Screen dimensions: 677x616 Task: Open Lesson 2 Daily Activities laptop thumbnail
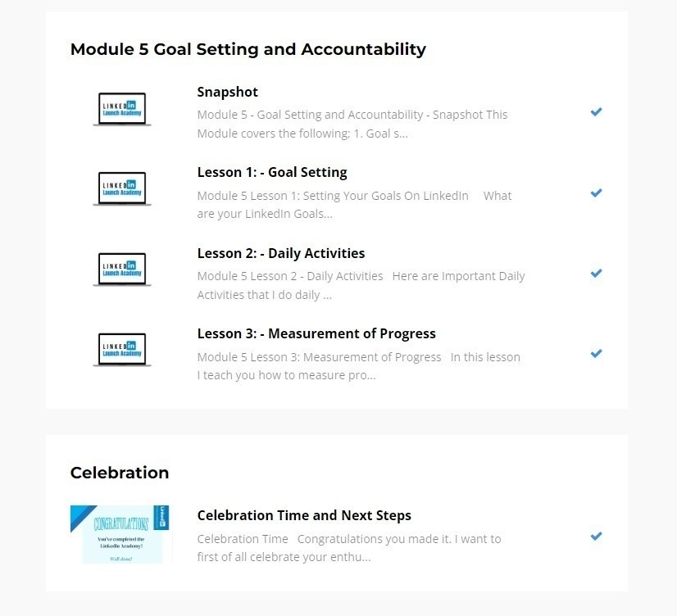[122, 269]
